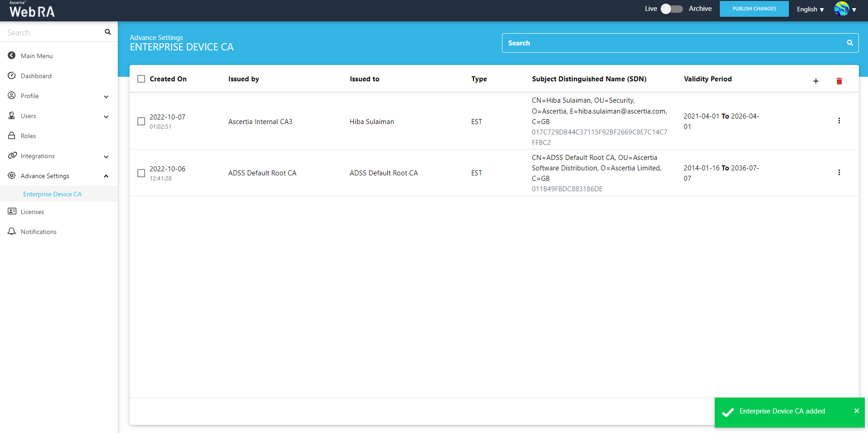Toggle the Live/Archive switch
The height and width of the screenshot is (433, 868).
pyautogui.click(x=671, y=9)
